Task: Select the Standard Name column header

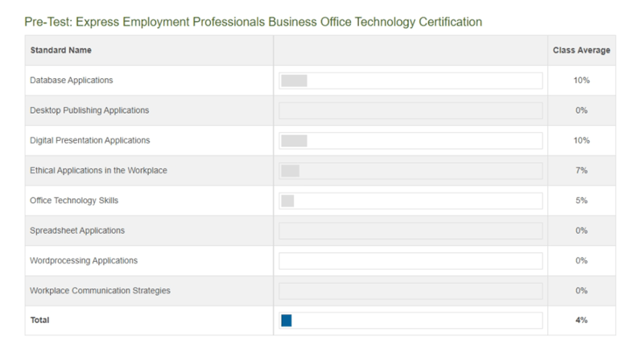Action: click(61, 50)
